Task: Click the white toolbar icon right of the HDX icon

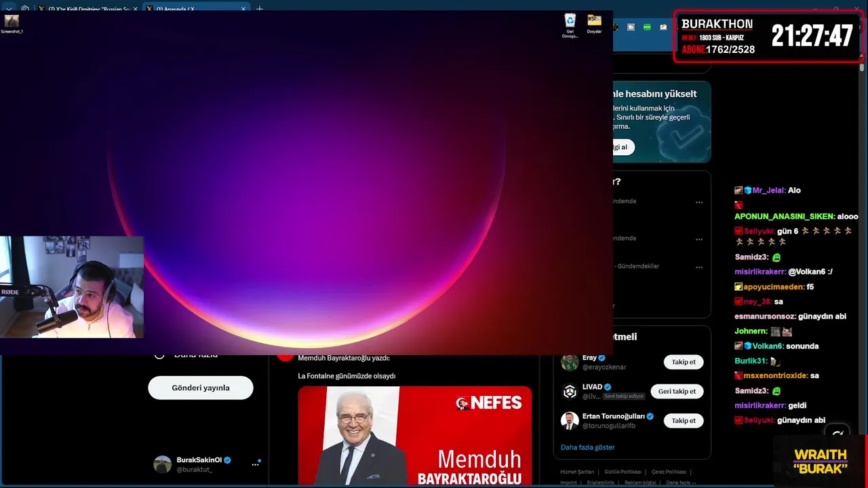Action: click(663, 27)
